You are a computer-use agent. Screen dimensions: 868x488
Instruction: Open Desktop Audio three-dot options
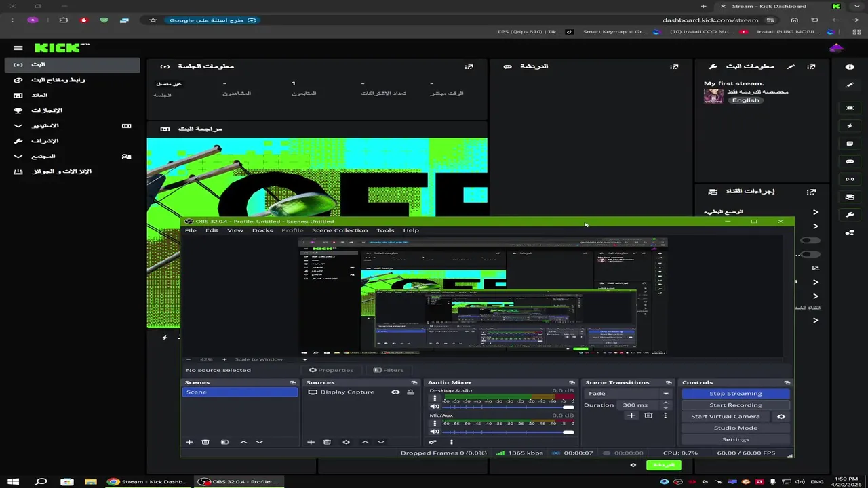tap(435, 399)
